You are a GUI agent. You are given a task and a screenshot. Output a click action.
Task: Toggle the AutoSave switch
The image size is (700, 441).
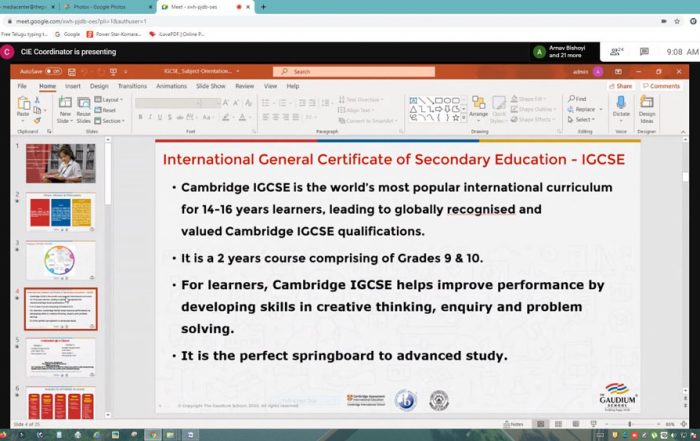pos(53,71)
